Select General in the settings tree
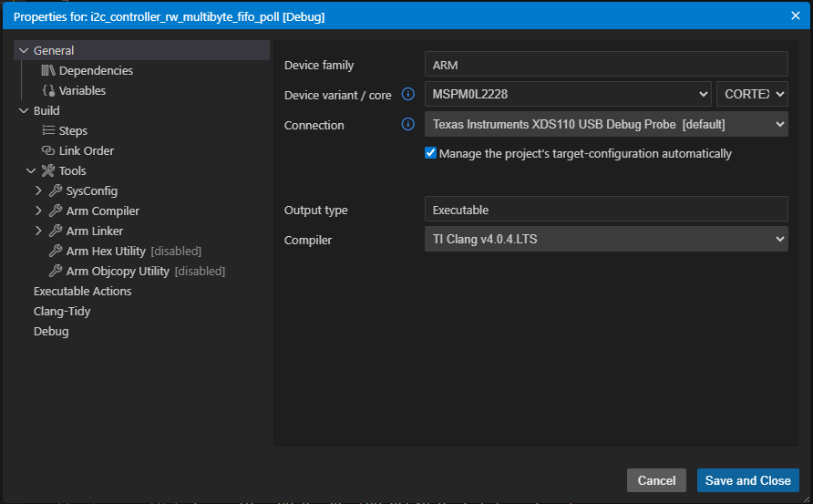 (141, 50)
